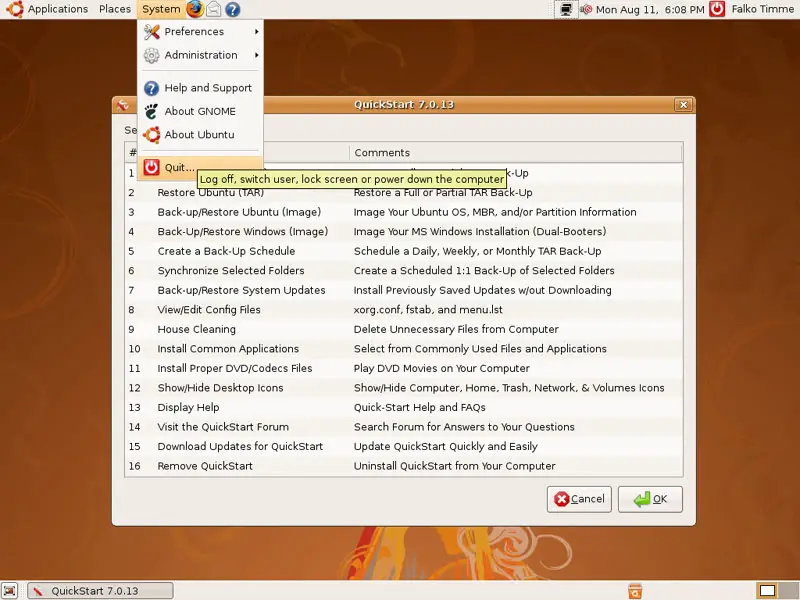
Task: Click the Cancel button in QuickStart
Action: 579,499
